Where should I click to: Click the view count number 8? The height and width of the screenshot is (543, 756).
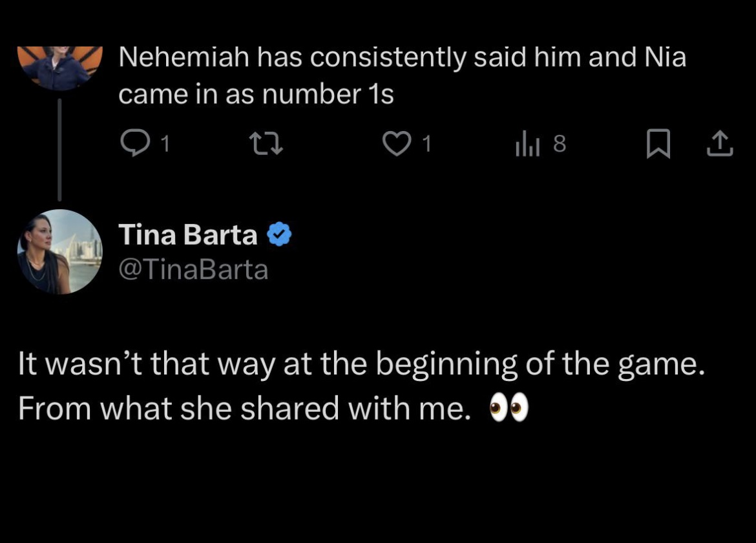[560, 143]
